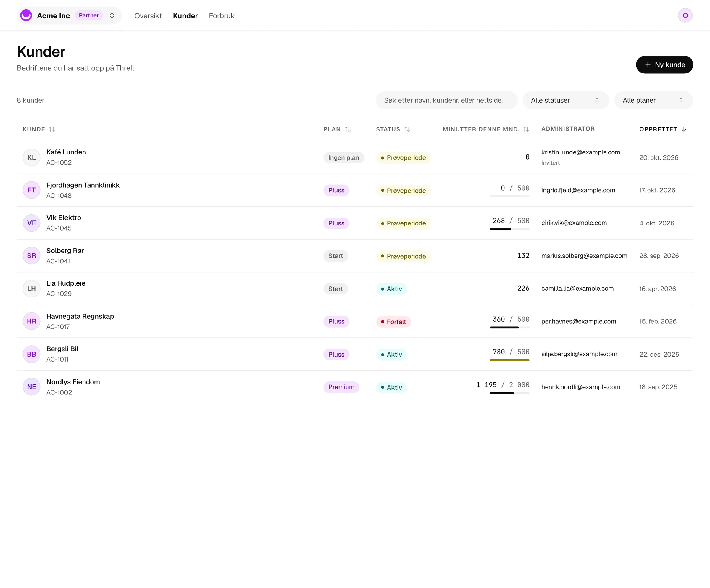This screenshot has height=588, width=710.
Task: Click Lia Hudpleie Aktiv status badge
Action: pos(391,289)
